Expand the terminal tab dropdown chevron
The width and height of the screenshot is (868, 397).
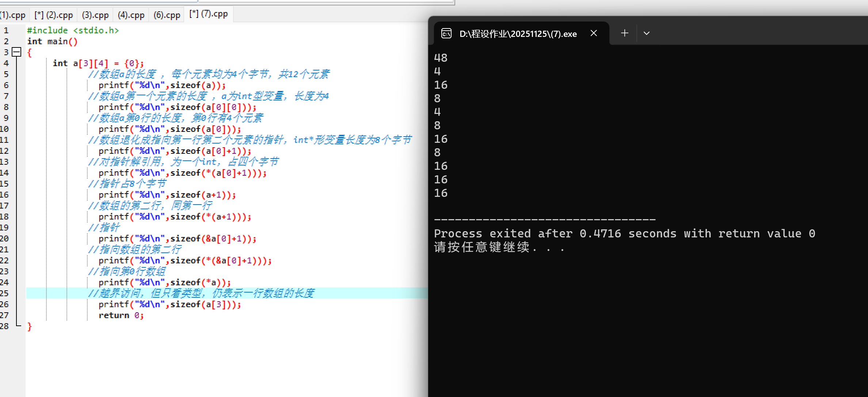click(647, 33)
